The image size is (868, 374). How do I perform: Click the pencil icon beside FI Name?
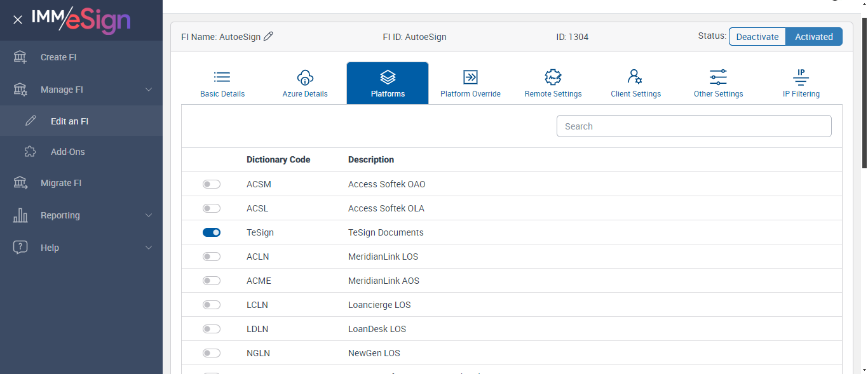(x=268, y=37)
